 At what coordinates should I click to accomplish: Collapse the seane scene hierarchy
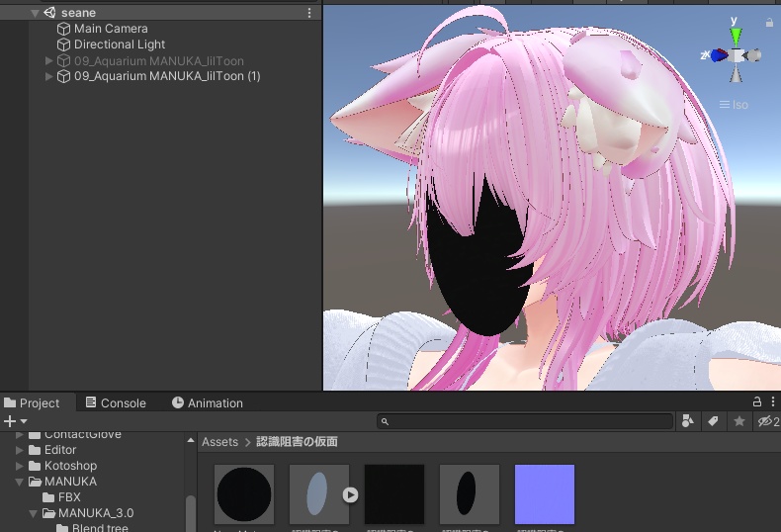[x=35, y=14]
